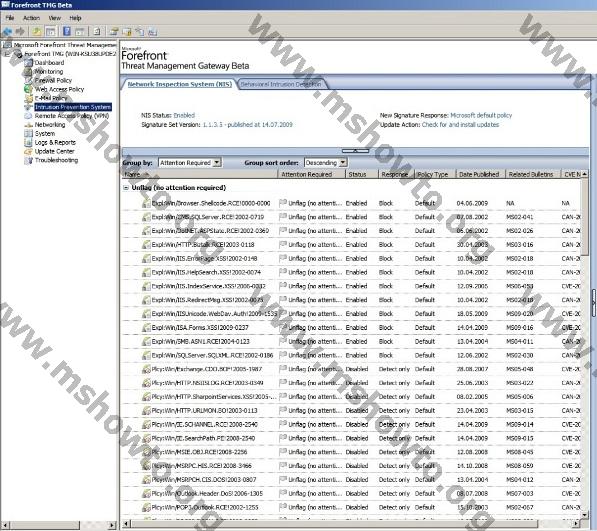Collapse the Unflag (no attention required) group
Image resolution: width=597 pixels, height=531 pixels.
pos(126,188)
